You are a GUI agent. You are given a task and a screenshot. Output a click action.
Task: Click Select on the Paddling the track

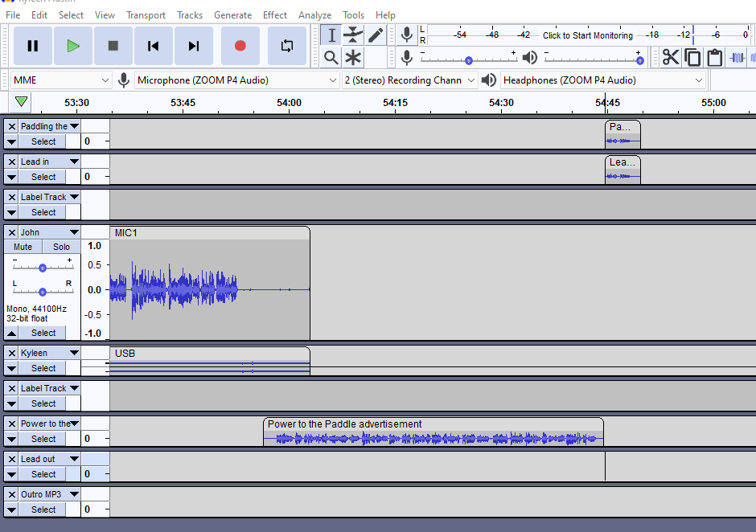point(43,141)
